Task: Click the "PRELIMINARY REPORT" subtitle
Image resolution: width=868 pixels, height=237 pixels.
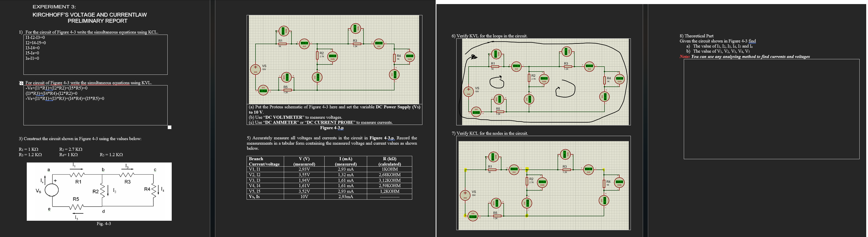Action: click(x=97, y=21)
